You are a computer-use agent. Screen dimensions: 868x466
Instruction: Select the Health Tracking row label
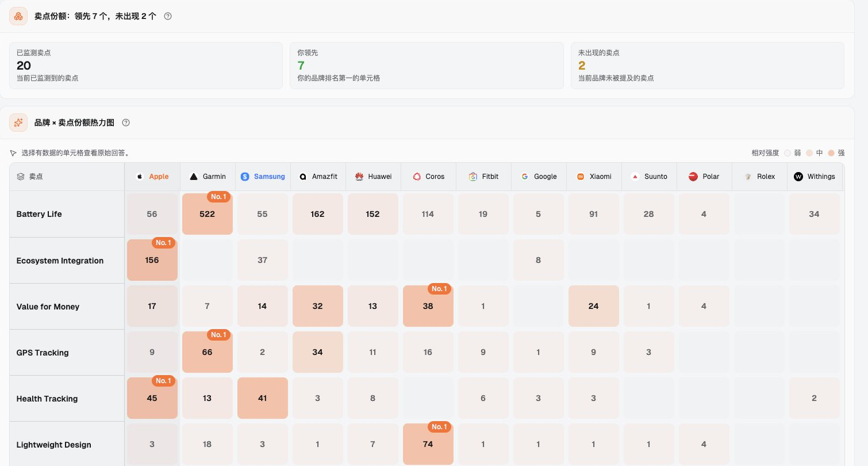[47, 399]
